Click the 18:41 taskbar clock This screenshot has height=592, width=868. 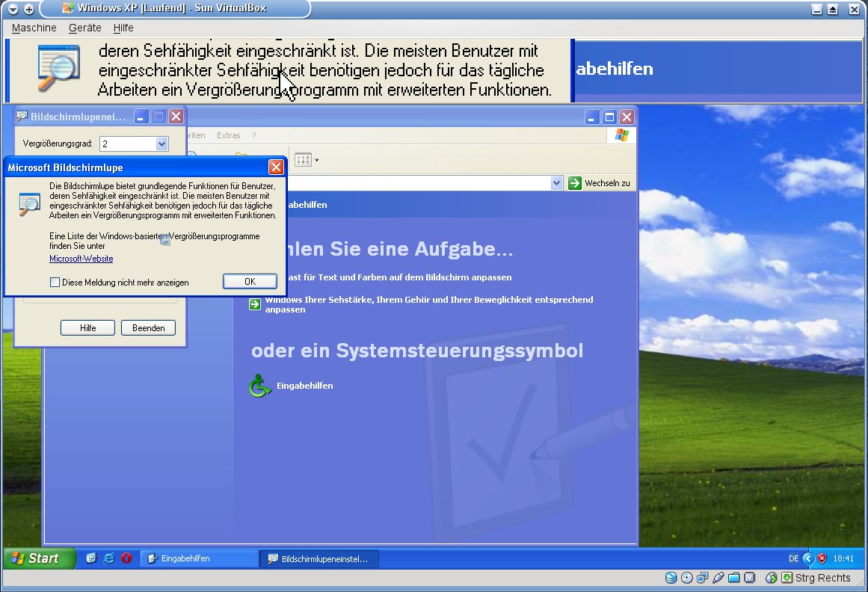tap(843, 559)
